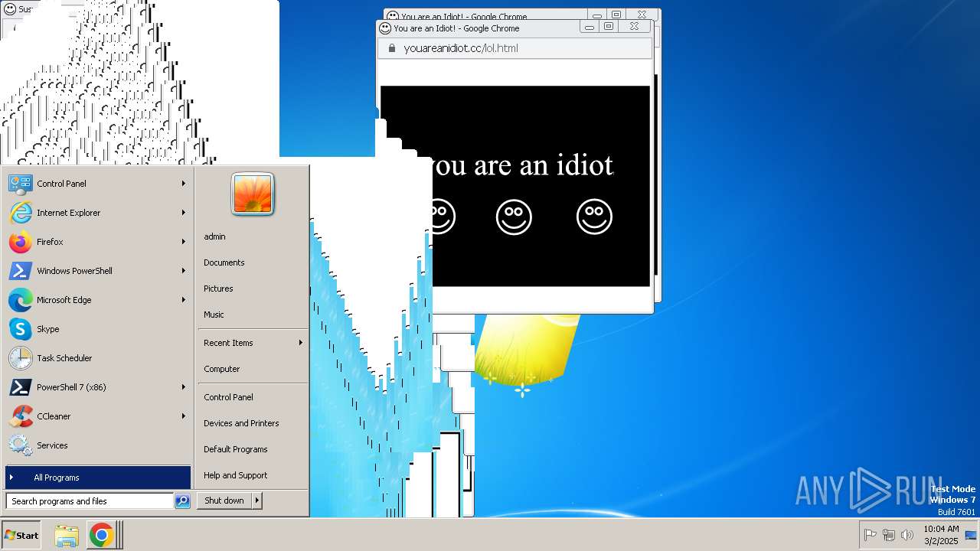Open the admin user folder

[252, 236]
